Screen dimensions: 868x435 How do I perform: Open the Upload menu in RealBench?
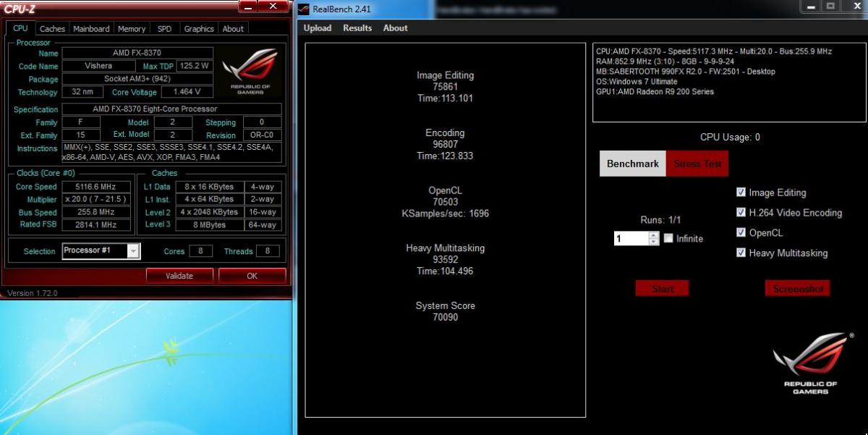point(318,28)
